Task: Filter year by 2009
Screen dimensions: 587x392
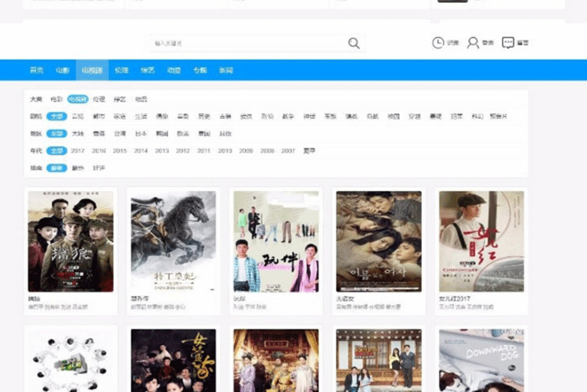Action: 246,151
